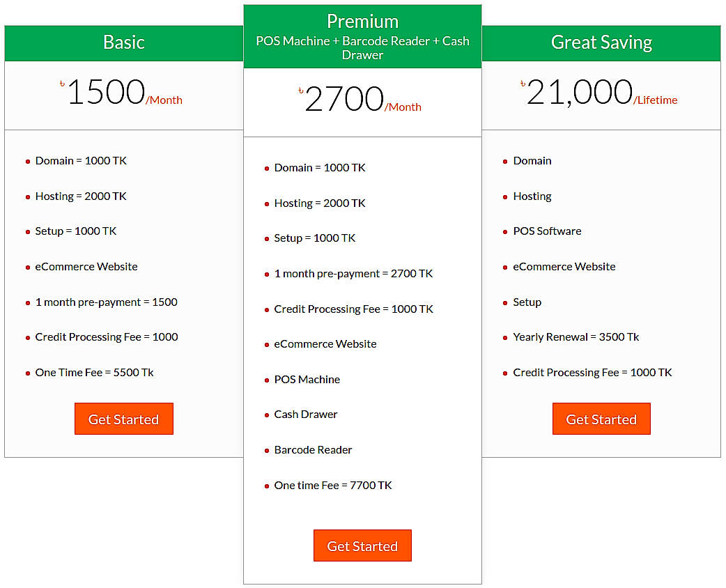Select the Yearly Renewal = 3500 Tk item
The height and width of the screenshot is (588, 726).
click(576, 336)
